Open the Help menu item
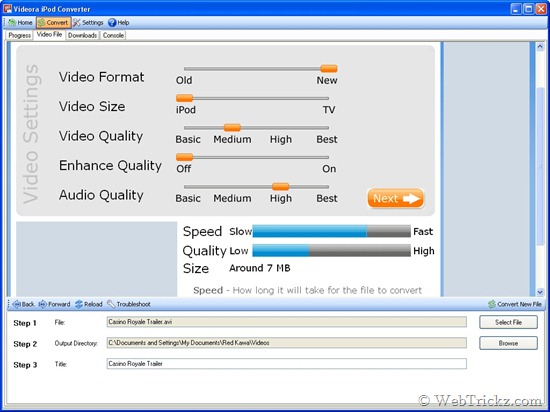Viewport: 550px width, 412px height. coord(119,23)
